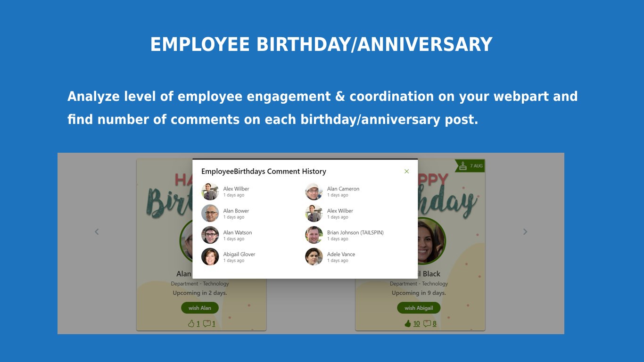This screenshot has width=644, height=362.
Task: Click the comment count 8 on Abigail's card
Action: (434, 323)
